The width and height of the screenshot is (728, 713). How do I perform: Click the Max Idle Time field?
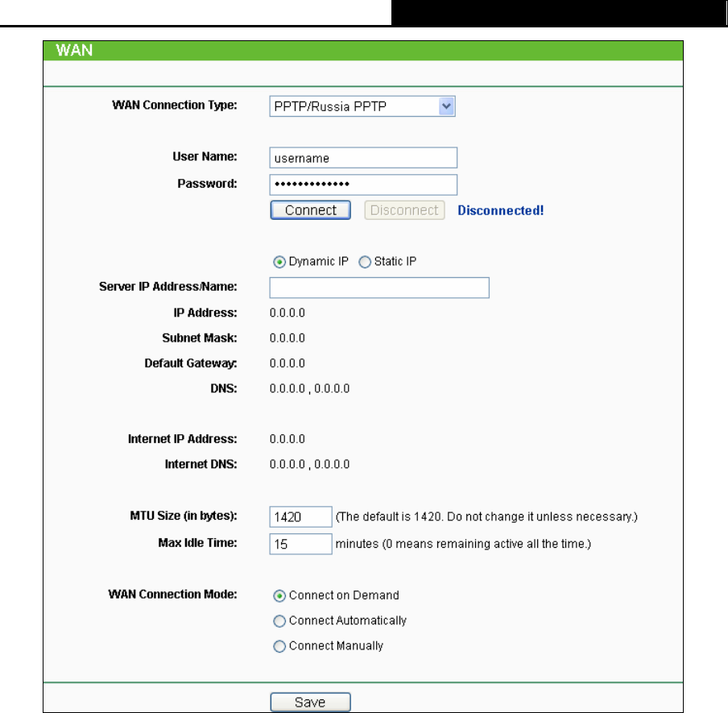[300, 544]
